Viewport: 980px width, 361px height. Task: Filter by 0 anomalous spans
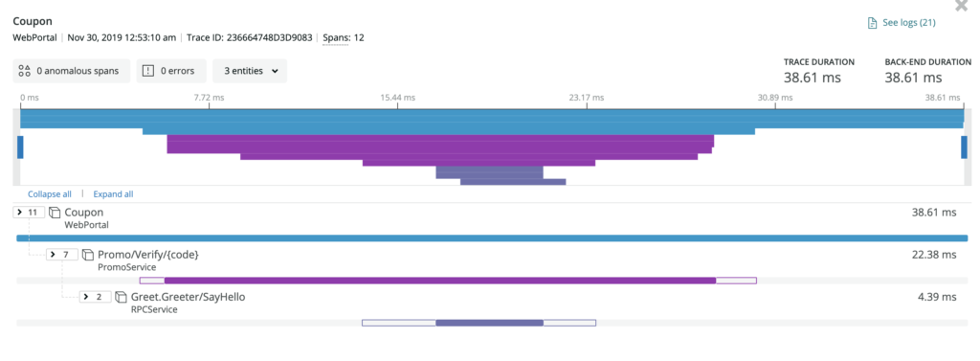pyautogui.click(x=71, y=71)
